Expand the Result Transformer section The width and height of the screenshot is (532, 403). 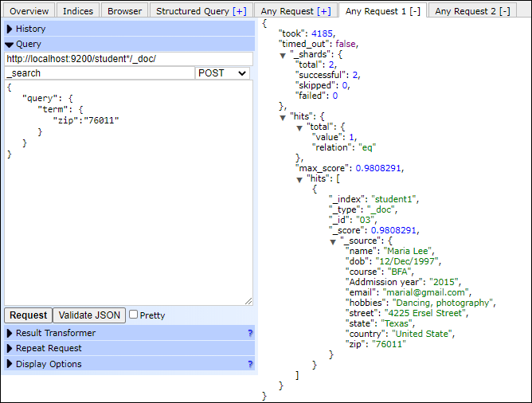pos(129,333)
